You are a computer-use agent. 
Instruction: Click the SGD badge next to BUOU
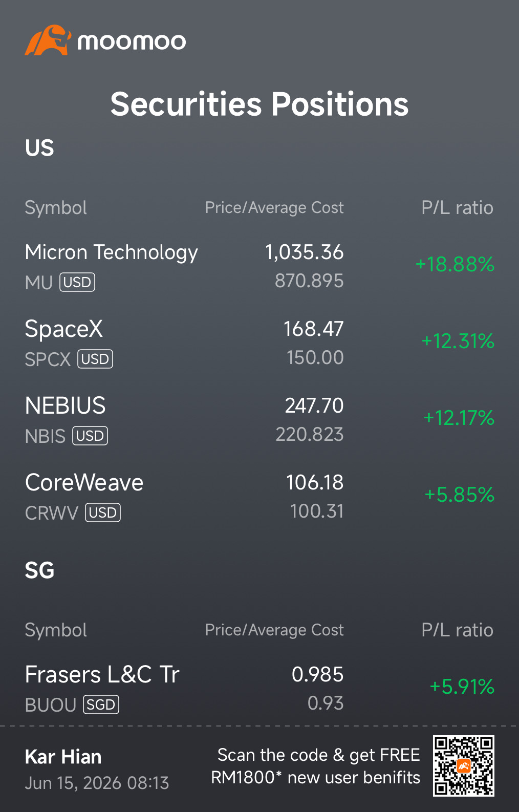click(101, 704)
